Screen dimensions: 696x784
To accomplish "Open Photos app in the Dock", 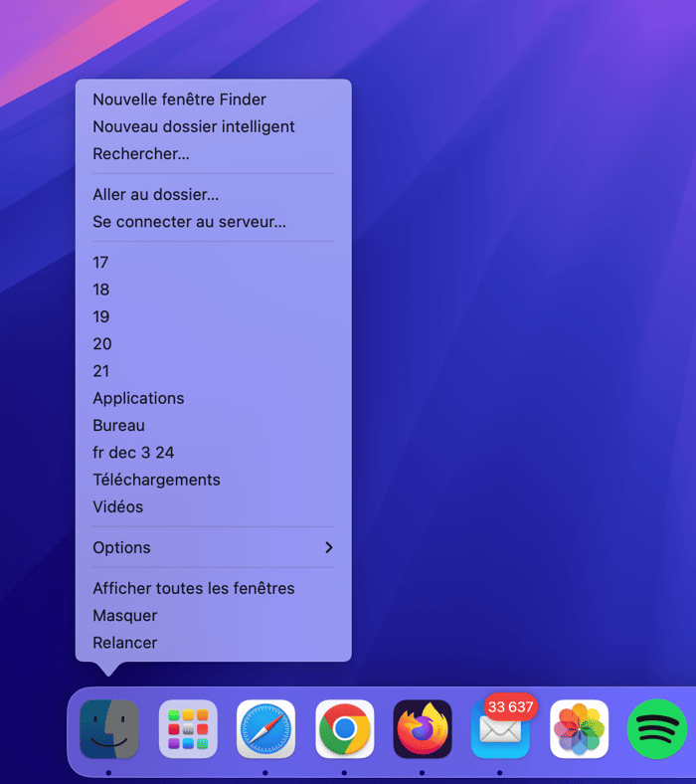I will click(579, 728).
